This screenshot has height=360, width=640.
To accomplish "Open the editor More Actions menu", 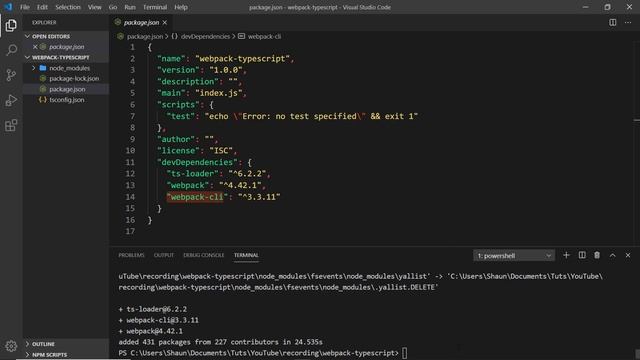I will (x=628, y=22).
